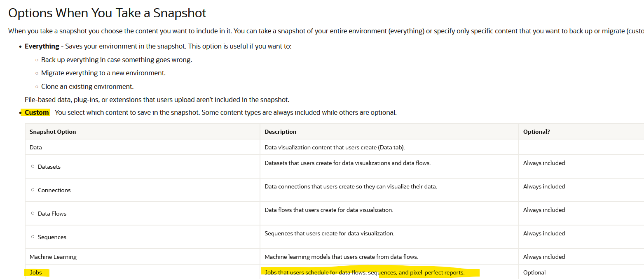This screenshot has width=644, height=279.
Task: Click the circle bullet beside "Data Flows"
Action: point(33,214)
